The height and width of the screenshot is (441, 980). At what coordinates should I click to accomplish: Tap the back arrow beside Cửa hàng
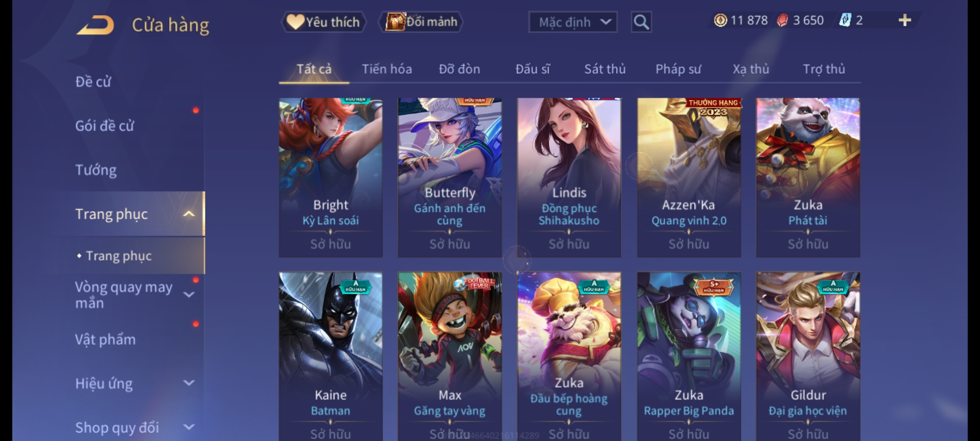click(x=96, y=25)
